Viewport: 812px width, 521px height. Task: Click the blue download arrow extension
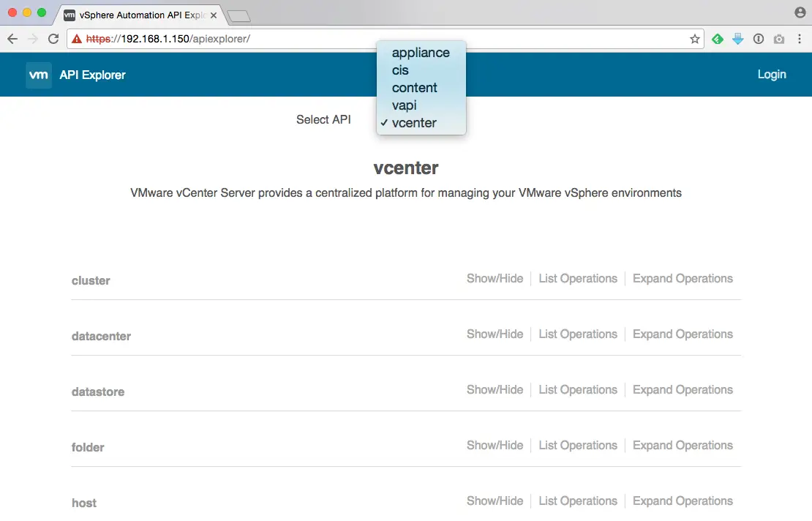click(x=738, y=39)
